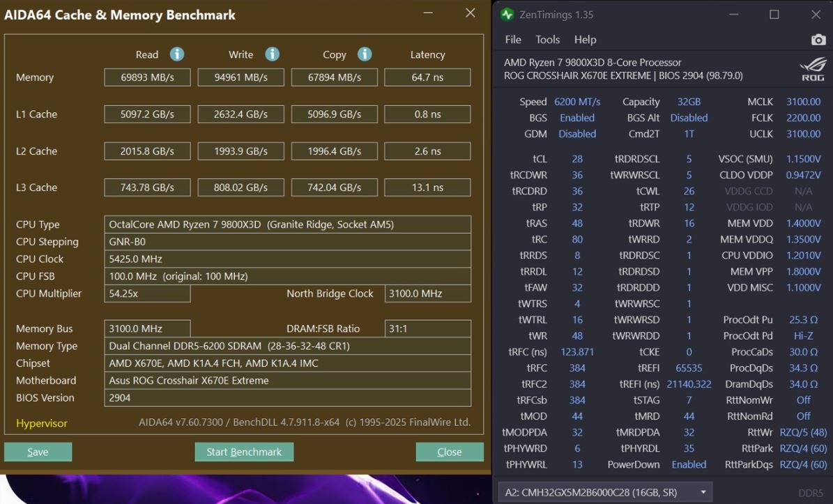This screenshot has width=833, height=504.
Task: Click the Speed value 6200 MT/s
Action: tap(577, 102)
